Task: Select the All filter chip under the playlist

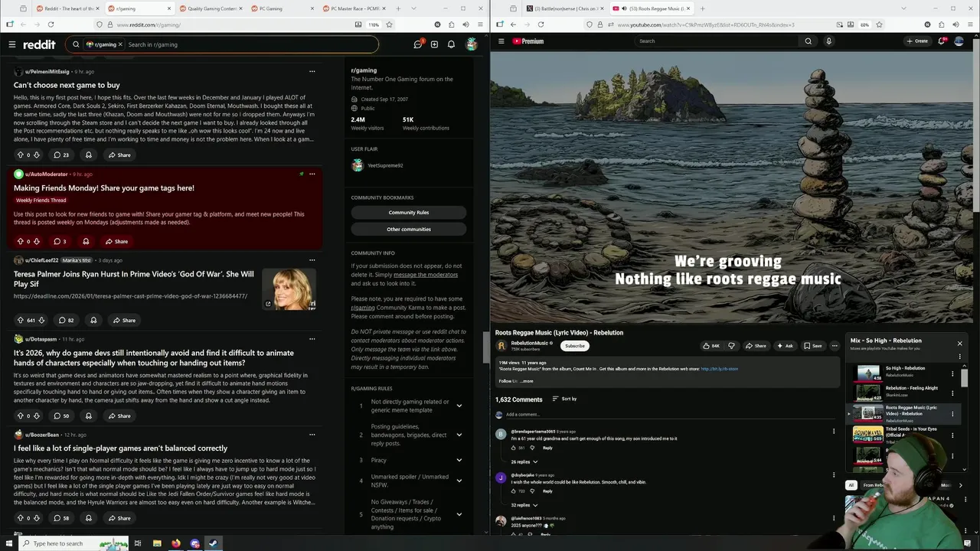Action: pos(851,485)
